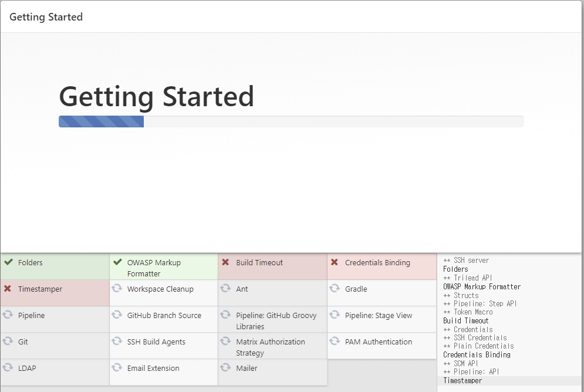
Task: Click the pending sync icon beside SSH Build Agents
Action: coord(117,341)
